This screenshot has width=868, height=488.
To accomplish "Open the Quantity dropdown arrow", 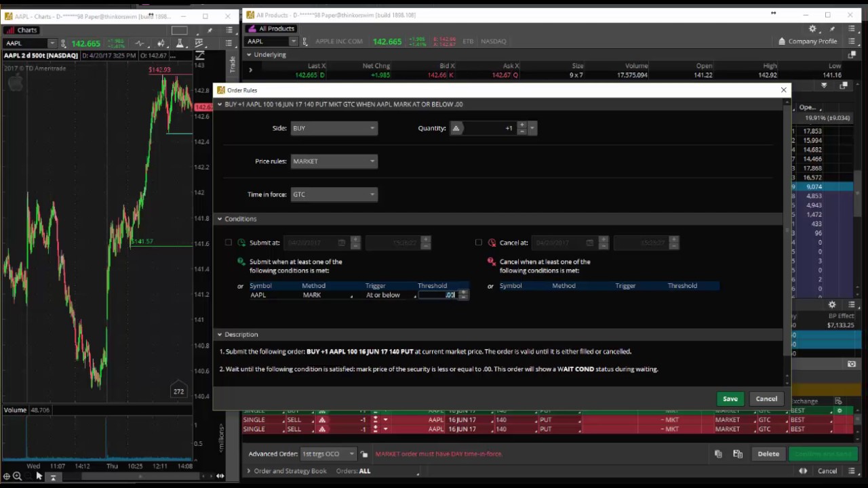I will (x=532, y=128).
